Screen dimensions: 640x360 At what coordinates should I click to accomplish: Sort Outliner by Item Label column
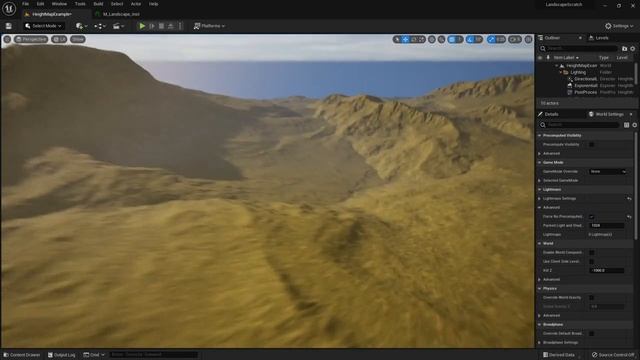(x=566, y=58)
